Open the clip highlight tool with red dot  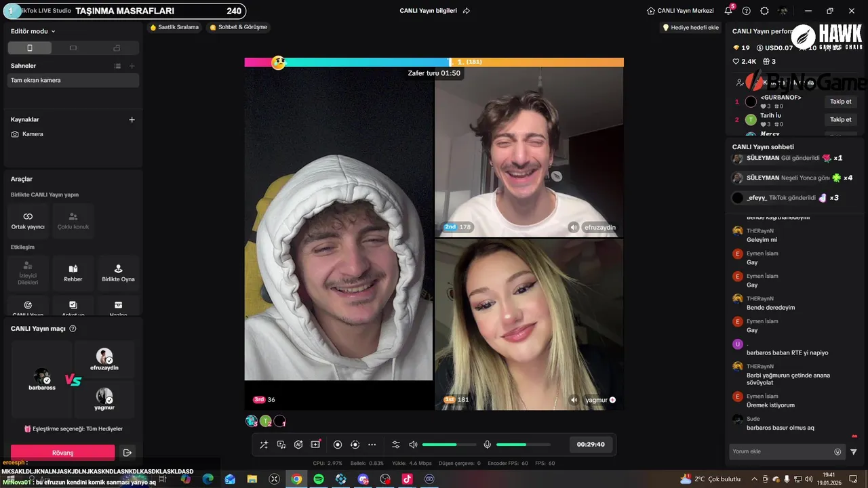pos(316,445)
